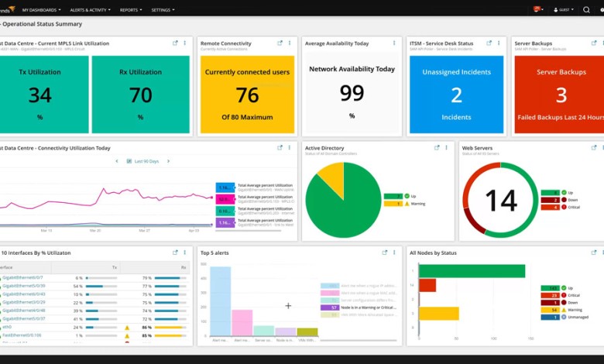This screenshot has width=604, height=364.
Task: Open kebab menu of Top 5 alerts widget
Action: pos(394,252)
